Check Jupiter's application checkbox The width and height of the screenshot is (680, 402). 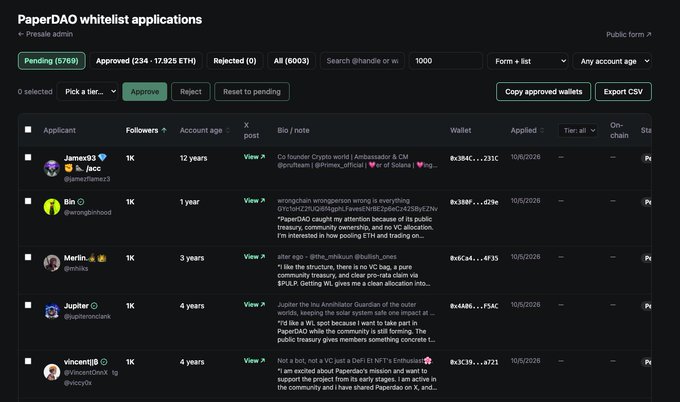(28, 305)
